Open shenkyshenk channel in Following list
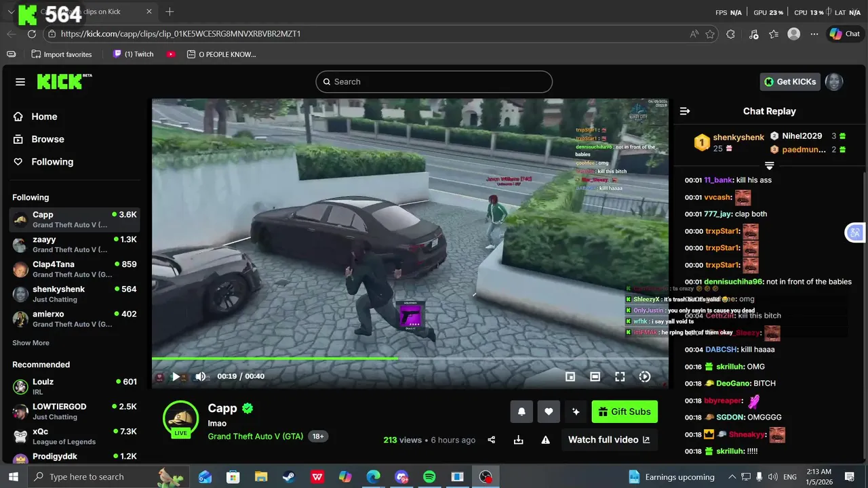 (75, 294)
